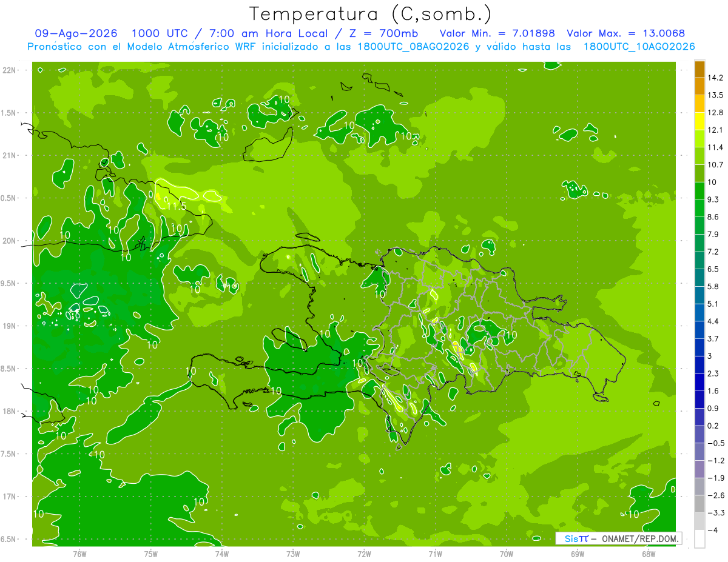The height and width of the screenshot is (562, 728).
Task: Click the "12.1" color scale value
Action: pos(716,130)
